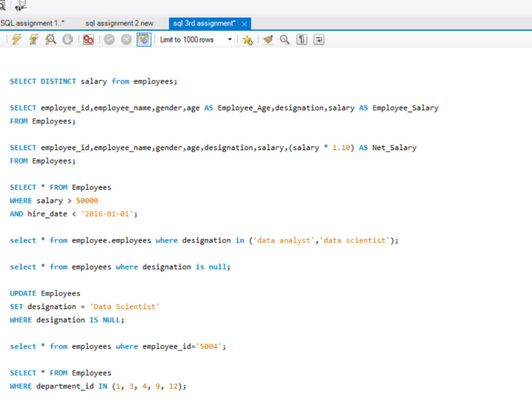The height and width of the screenshot is (399, 532).
Task: Toggle invisible characters pilcrow icon
Action: 302,39
